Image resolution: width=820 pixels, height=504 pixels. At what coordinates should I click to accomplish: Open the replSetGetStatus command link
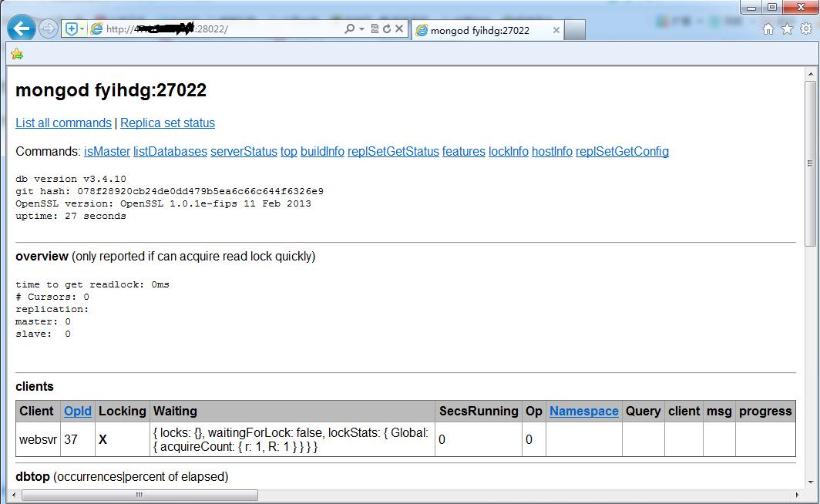click(x=393, y=152)
